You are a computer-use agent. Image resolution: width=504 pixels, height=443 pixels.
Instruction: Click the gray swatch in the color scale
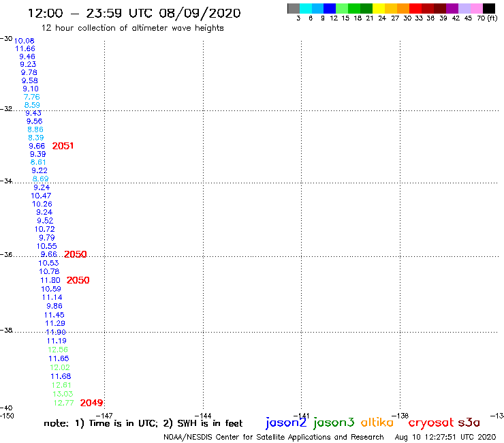point(294,8)
